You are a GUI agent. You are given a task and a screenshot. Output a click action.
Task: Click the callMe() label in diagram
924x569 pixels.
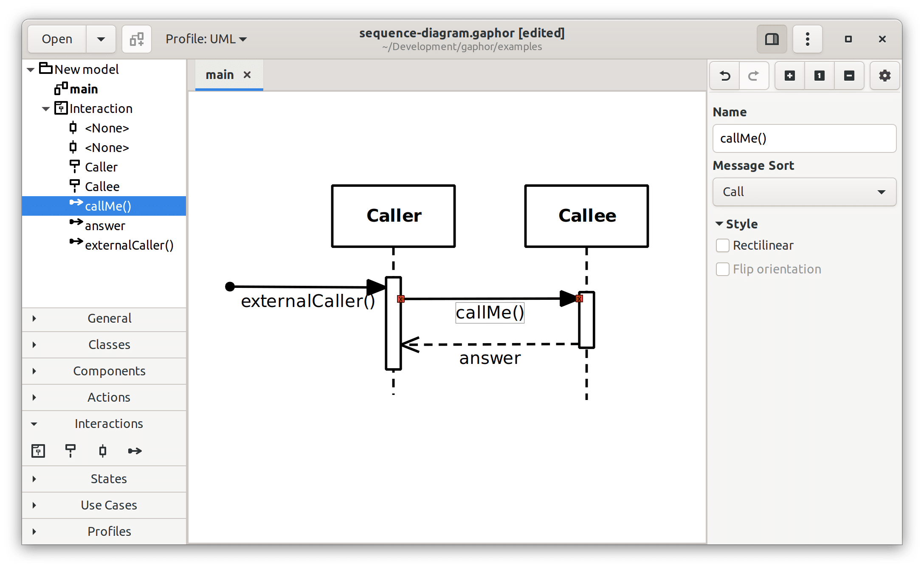[x=490, y=313]
